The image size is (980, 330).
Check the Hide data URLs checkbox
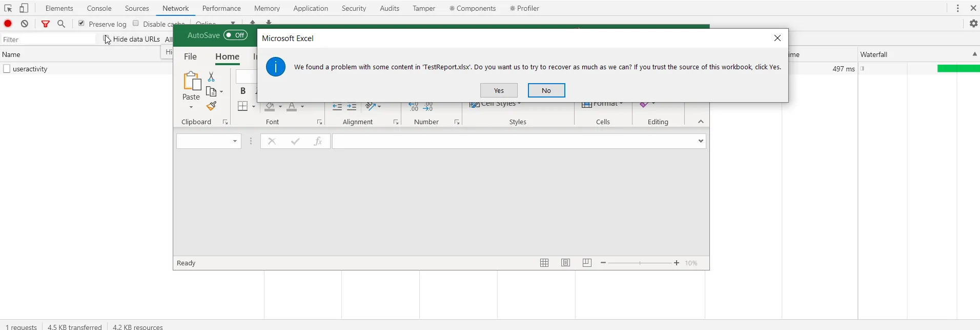click(106, 38)
